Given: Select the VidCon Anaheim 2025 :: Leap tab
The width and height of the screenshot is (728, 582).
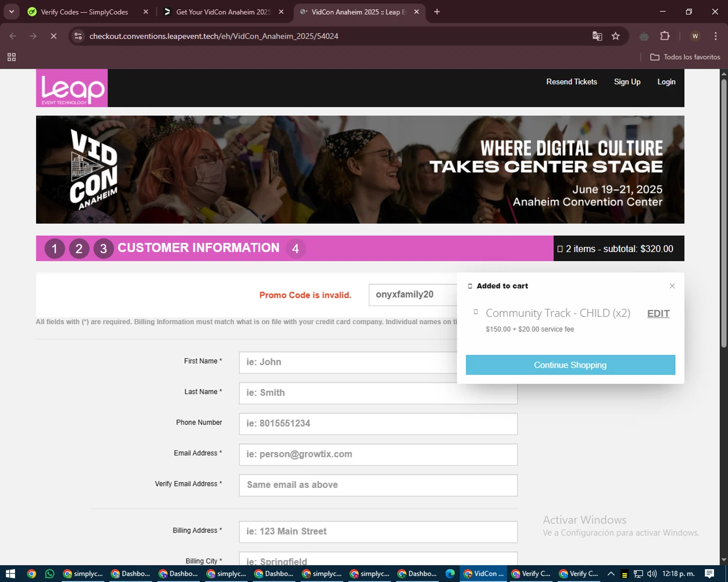Looking at the screenshot, I should coord(359,12).
